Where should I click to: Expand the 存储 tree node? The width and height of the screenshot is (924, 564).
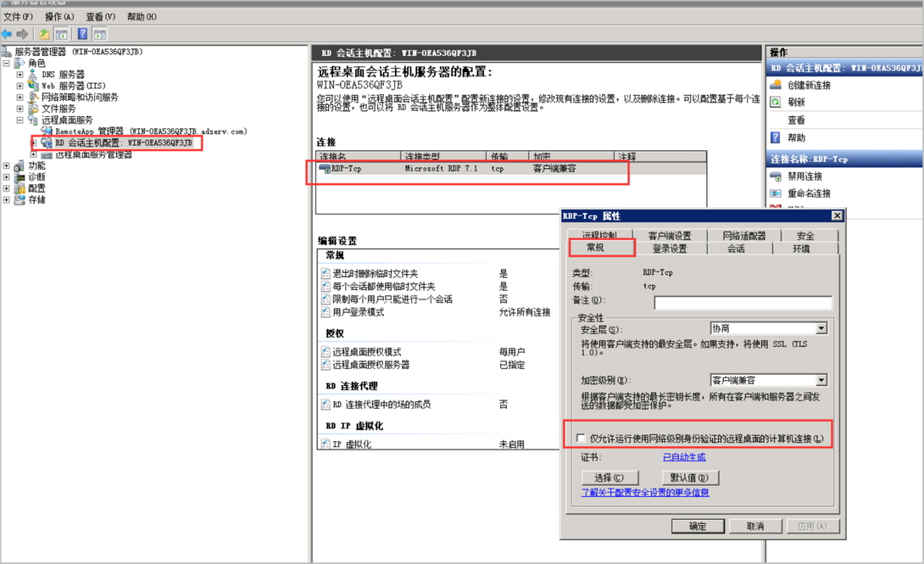click(x=7, y=199)
